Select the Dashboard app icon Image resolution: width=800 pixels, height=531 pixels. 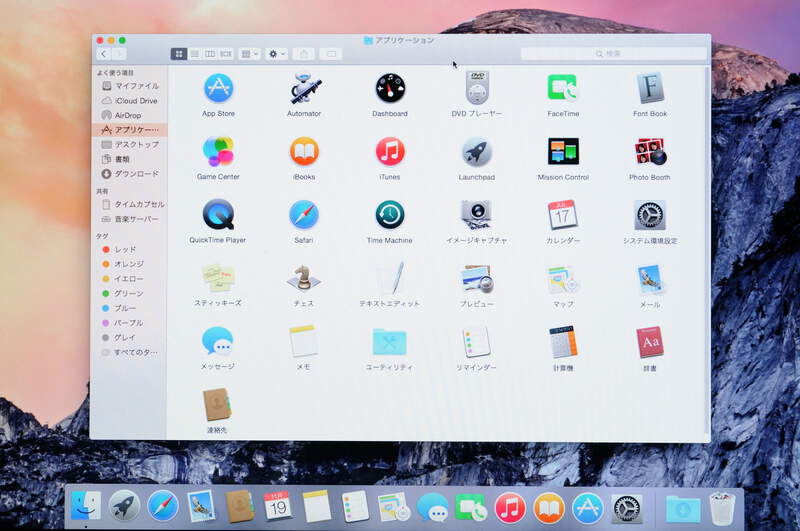tap(390, 88)
